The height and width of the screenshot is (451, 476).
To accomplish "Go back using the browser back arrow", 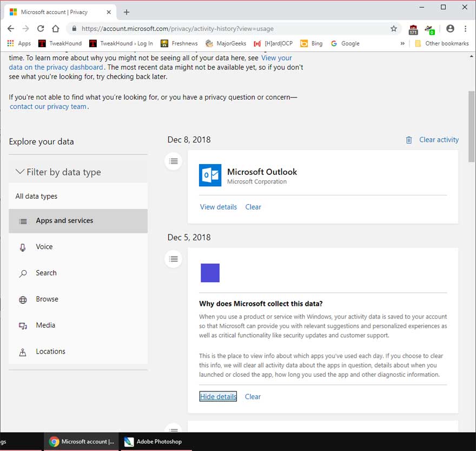I will (11, 29).
